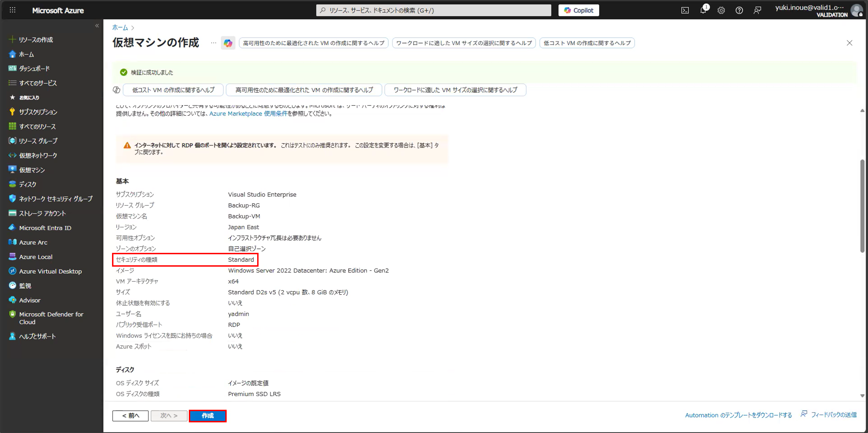Image resolution: width=868 pixels, height=433 pixels.
Task: Click the blue Create (作成) button
Action: point(208,415)
